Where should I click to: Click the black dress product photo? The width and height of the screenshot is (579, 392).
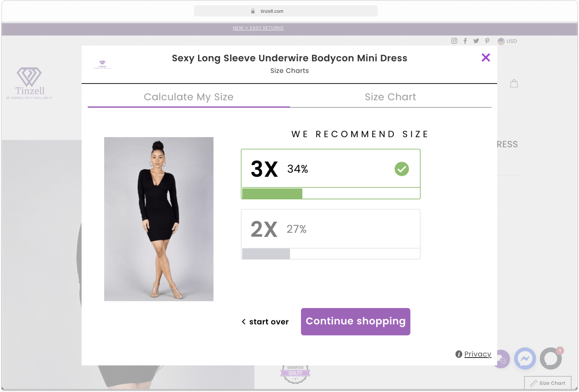[x=159, y=219]
